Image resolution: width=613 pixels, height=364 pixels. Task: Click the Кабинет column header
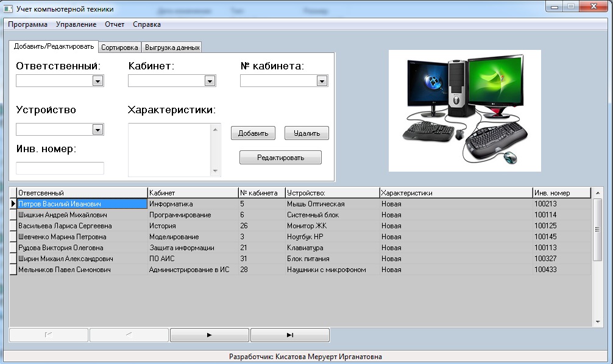point(193,193)
